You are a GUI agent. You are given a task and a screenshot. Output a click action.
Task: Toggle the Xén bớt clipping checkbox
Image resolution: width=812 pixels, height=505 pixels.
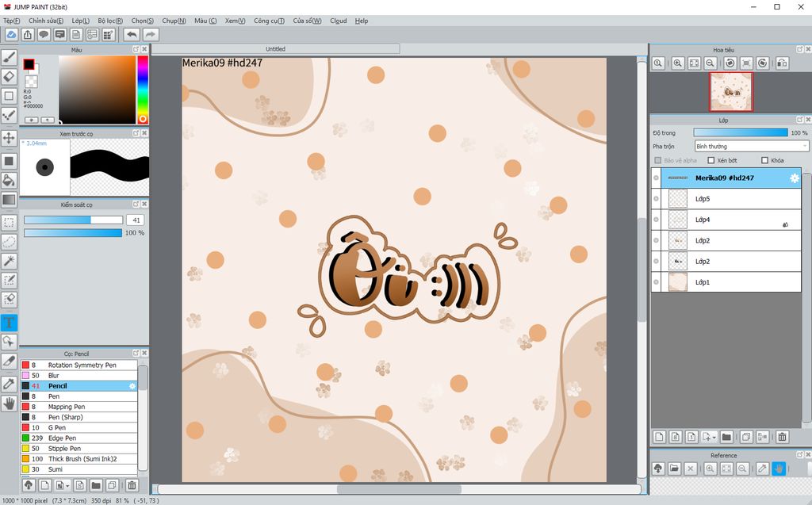point(711,161)
